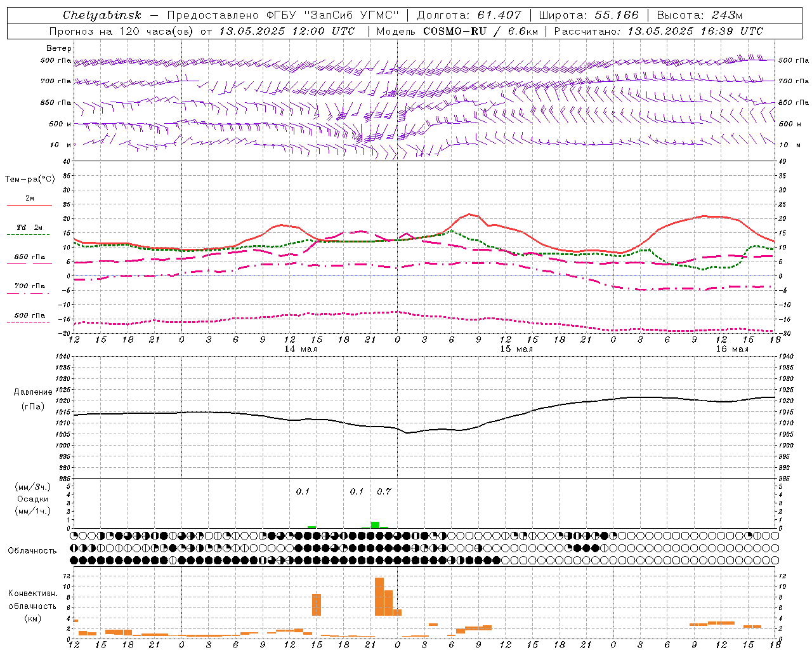Click the Ветер panel label
This screenshot has width=812, height=650.
click(59, 48)
